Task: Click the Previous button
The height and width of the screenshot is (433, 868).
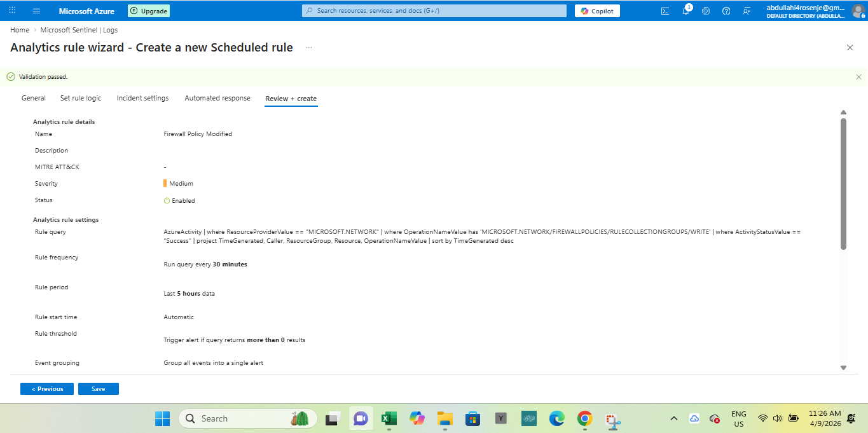Action: coord(47,388)
